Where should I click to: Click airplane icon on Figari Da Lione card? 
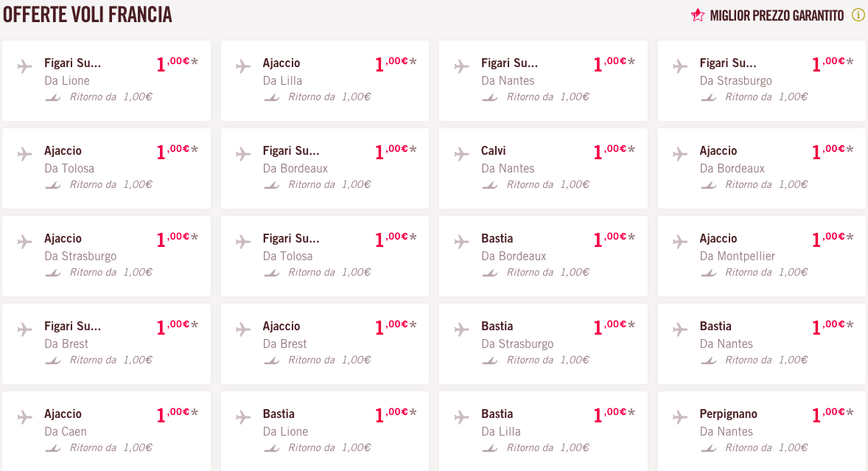(24, 66)
